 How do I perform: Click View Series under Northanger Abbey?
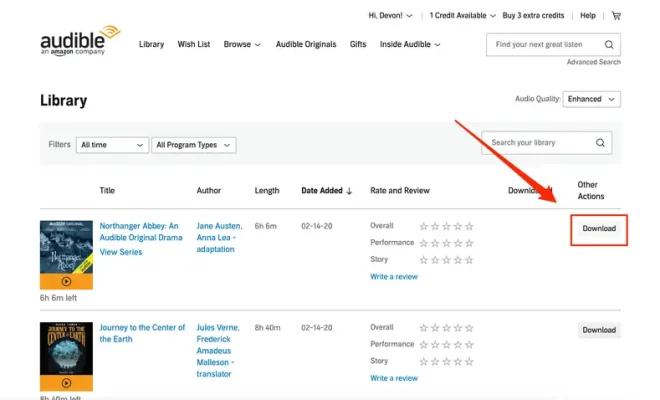coord(121,252)
